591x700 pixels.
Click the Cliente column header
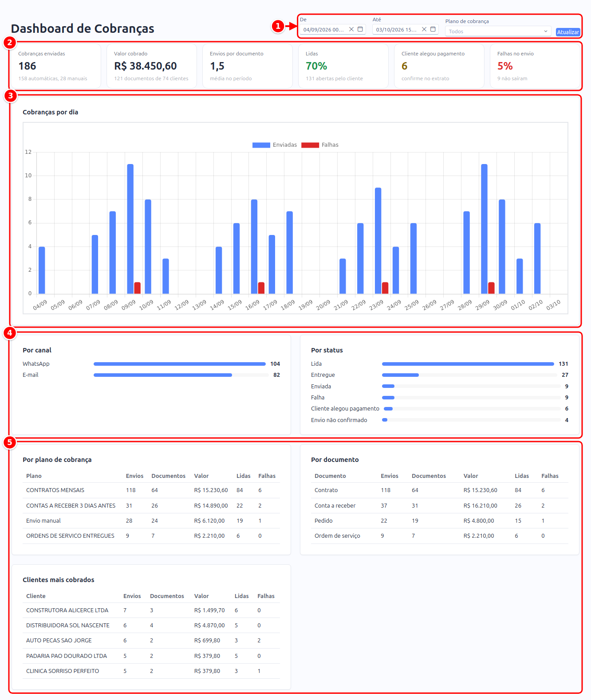(36, 596)
